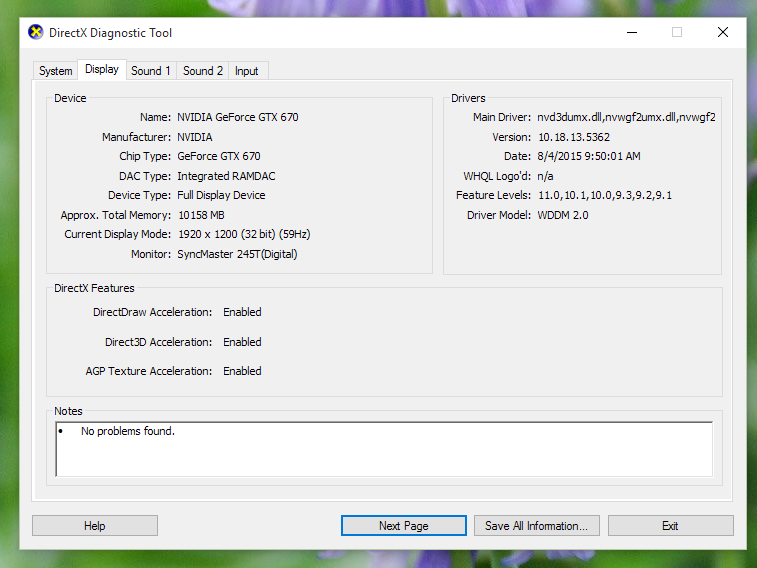
Task: Switch to the Input tab
Action: pos(246,71)
